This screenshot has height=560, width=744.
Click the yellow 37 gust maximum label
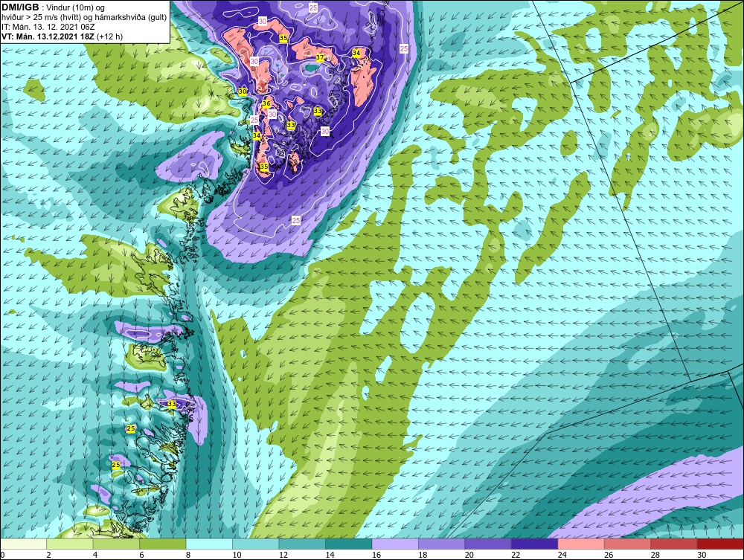320,58
